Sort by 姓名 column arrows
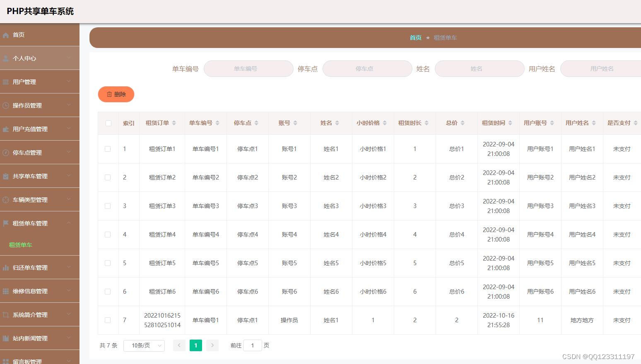Image resolution: width=641 pixels, height=364 pixels. coord(337,123)
